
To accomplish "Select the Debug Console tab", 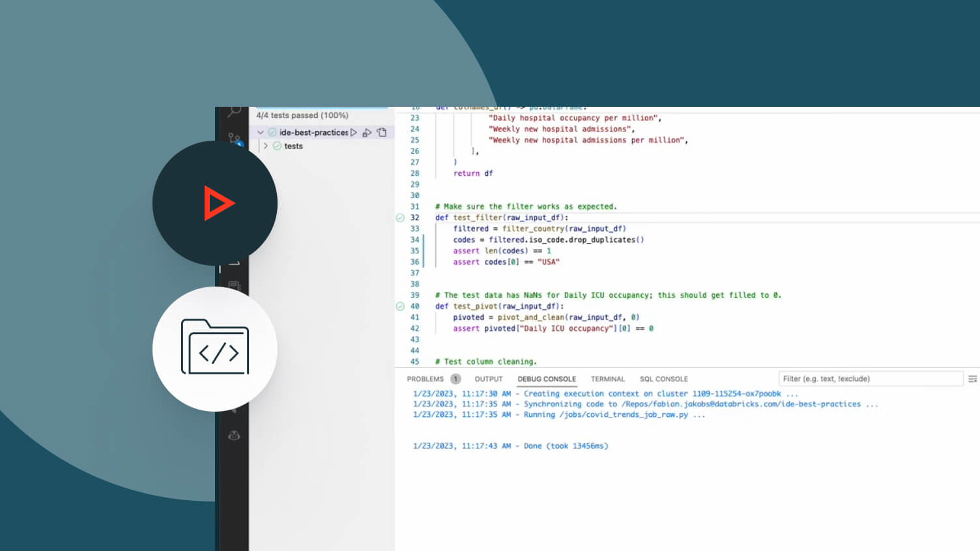I will 547,379.
